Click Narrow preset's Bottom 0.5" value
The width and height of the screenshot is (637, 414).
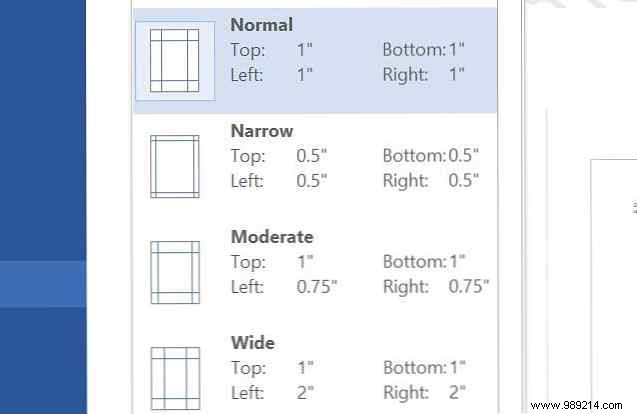463,155
